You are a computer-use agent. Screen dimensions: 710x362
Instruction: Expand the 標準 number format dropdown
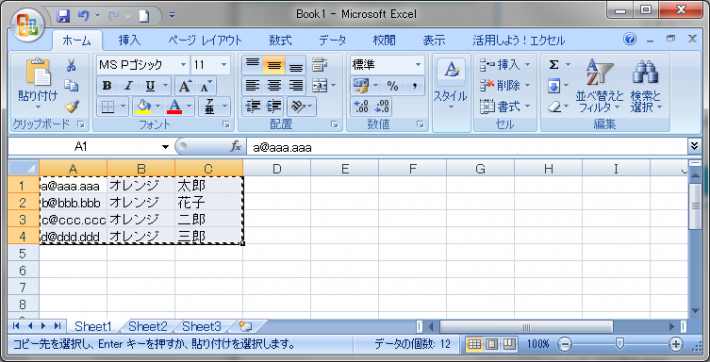tap(418, 65)
